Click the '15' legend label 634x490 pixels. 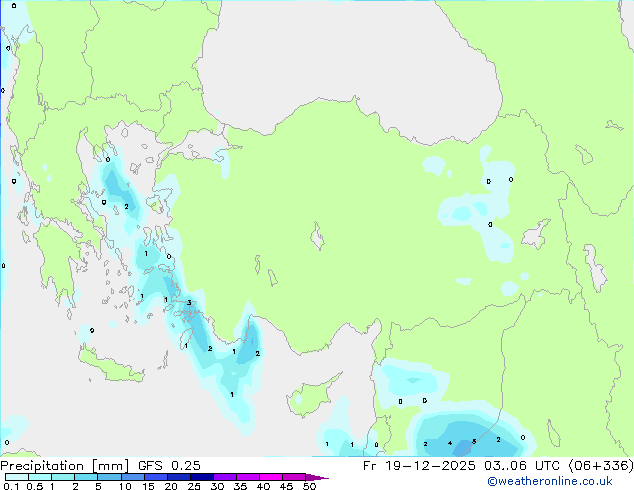tap(148, 486)
